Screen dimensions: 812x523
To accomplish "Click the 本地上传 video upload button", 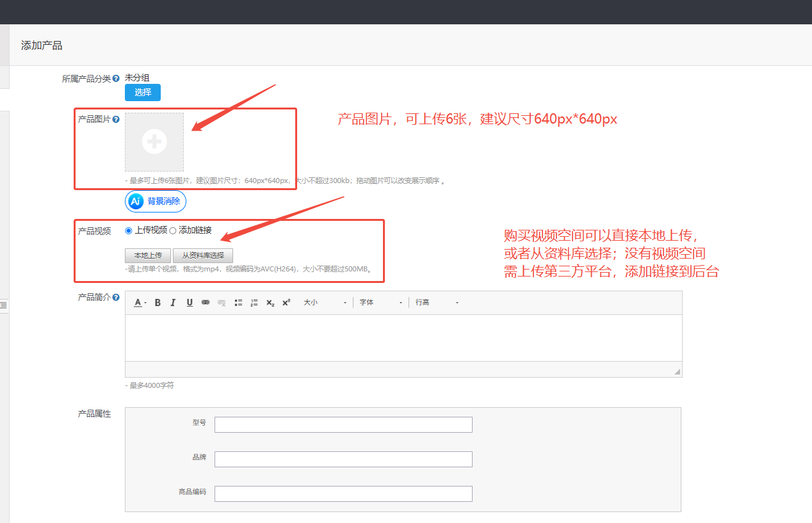I will [148, 255].
